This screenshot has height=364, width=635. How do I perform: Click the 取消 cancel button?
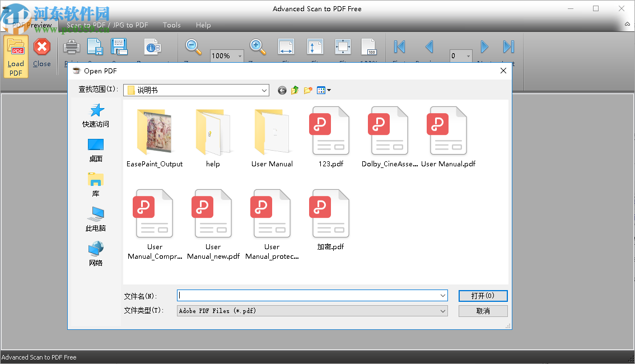[x=483, y=311]
